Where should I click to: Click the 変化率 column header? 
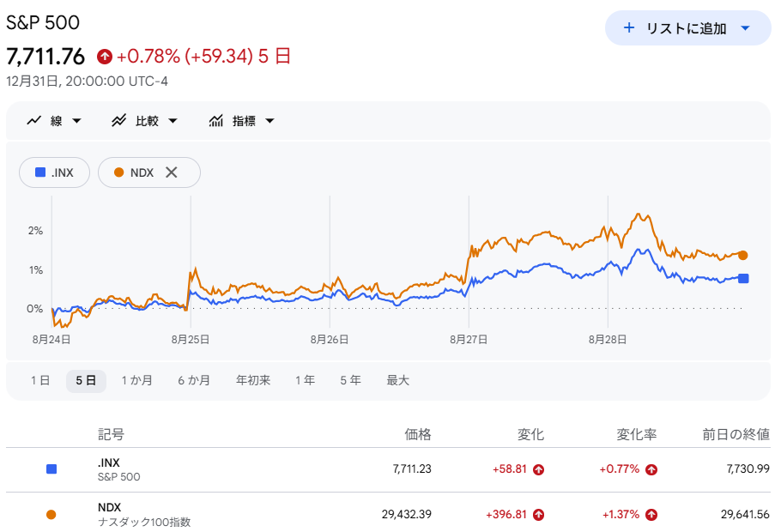[637, 434]
